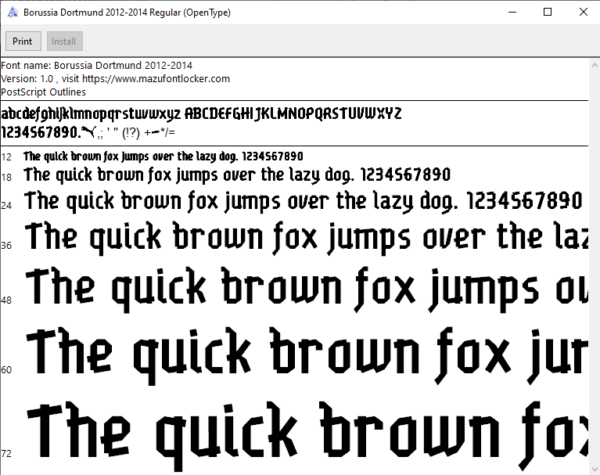600x475 pixels.
Task: Click the size label 72
Action: click(7, 454)
